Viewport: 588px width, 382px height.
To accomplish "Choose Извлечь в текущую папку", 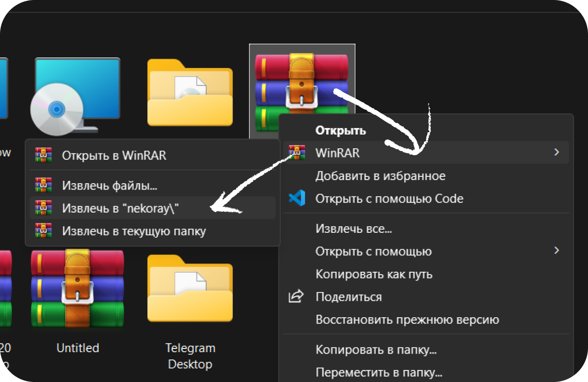I will [x=134, y=230].
